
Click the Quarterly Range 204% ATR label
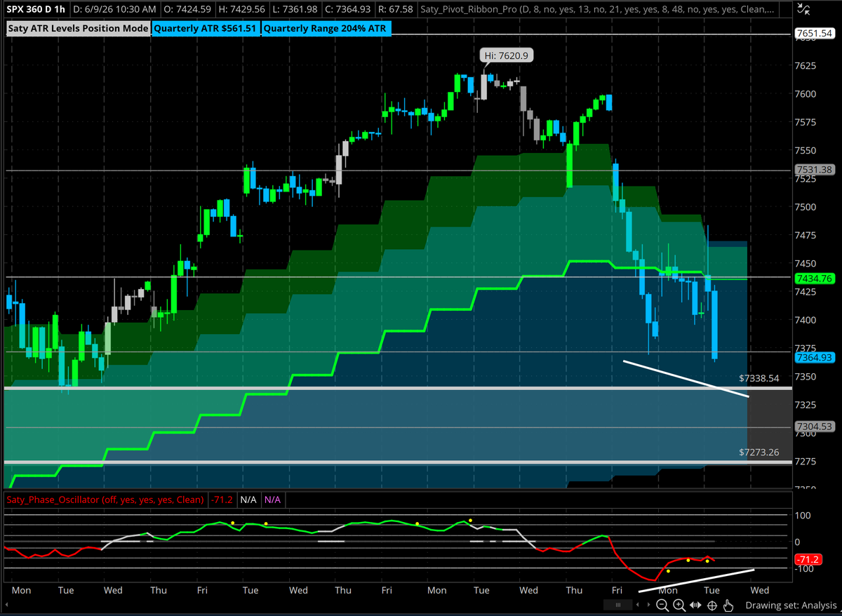[x=326, y=29]
